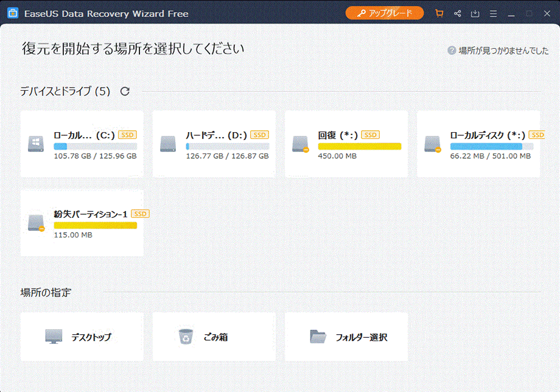The height and width of the screenshot is (392, 560).
Task: Open the shopping cart icon
Action: point(439,13)
